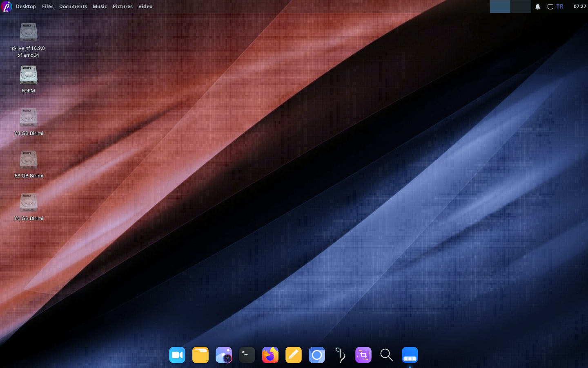Open notifications bell in system tray
The image size is (588, 368).
tap(538, 7)
